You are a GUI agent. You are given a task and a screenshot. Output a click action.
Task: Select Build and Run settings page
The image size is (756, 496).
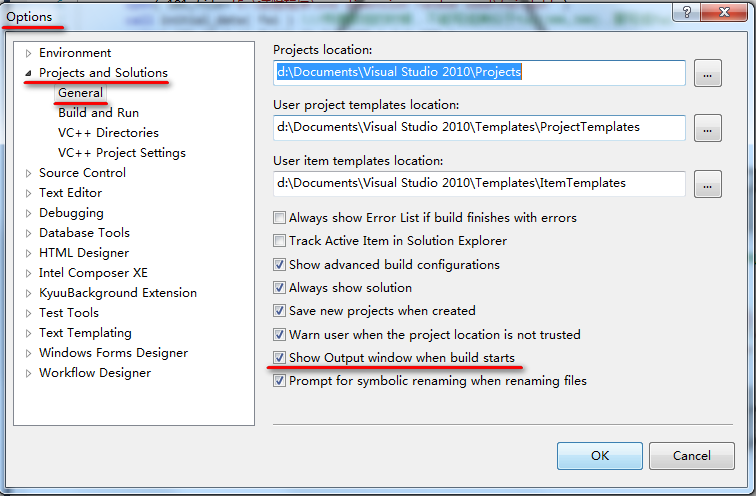[x=98, y=113]
